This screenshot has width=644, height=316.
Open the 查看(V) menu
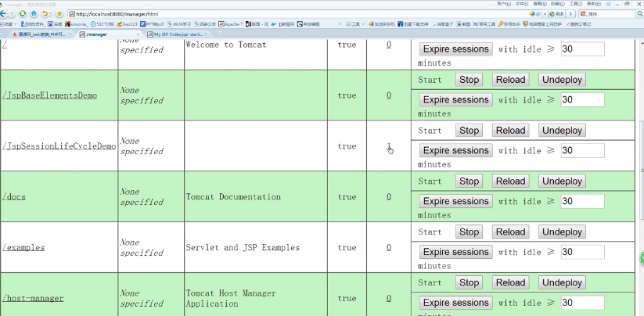click(x=540, y=4)
